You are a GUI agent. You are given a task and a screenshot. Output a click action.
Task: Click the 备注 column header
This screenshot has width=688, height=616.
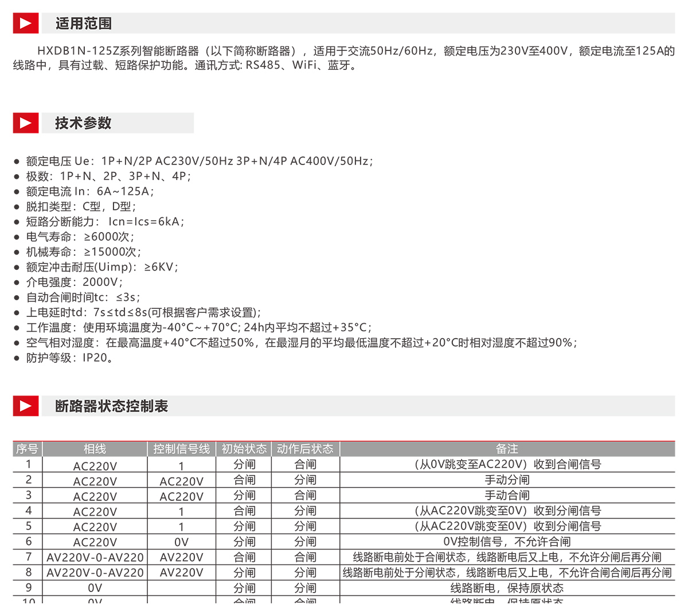coord(507,449)
